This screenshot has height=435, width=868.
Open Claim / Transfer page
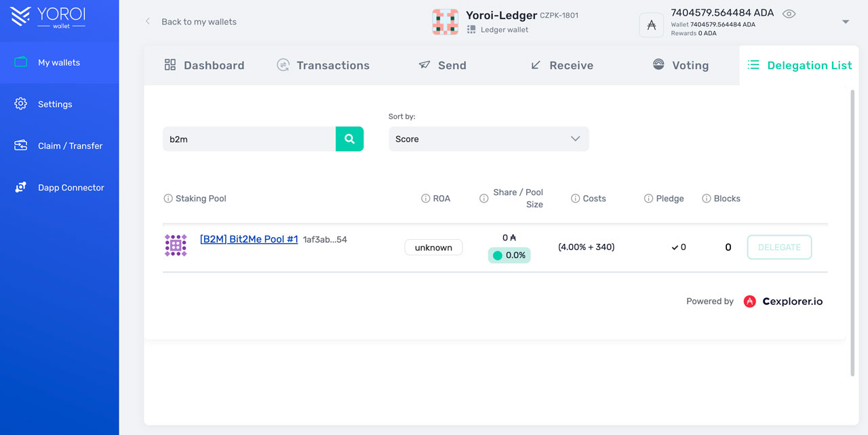[59, 146]
